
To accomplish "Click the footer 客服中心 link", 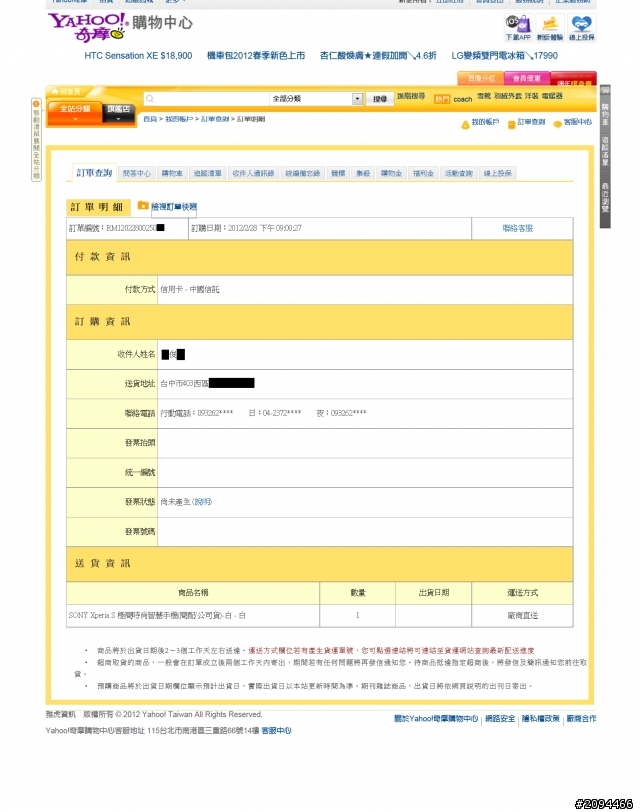I will point(276,731).
